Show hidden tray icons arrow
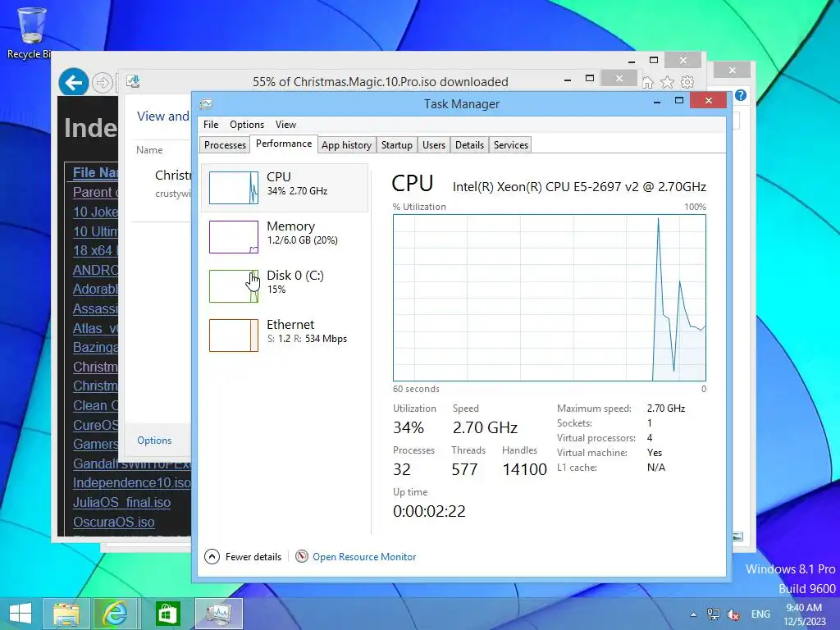The width and height of the screenshot is (840, 630). tap(693, 614)
